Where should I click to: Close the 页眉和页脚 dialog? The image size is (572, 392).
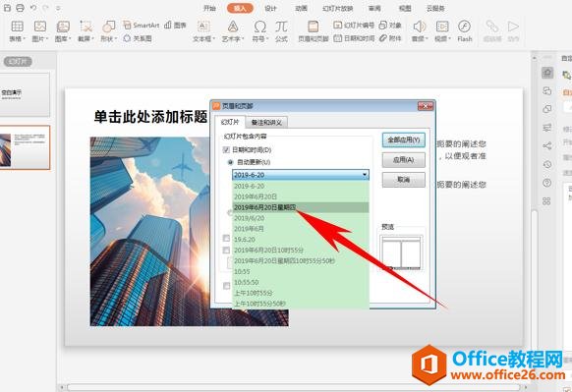426,106
